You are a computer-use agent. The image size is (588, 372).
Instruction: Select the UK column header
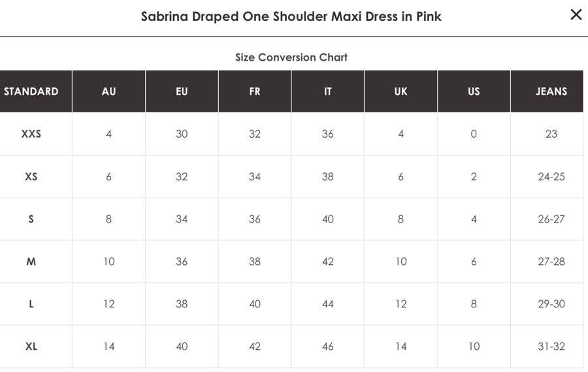[x=401, y=91]
